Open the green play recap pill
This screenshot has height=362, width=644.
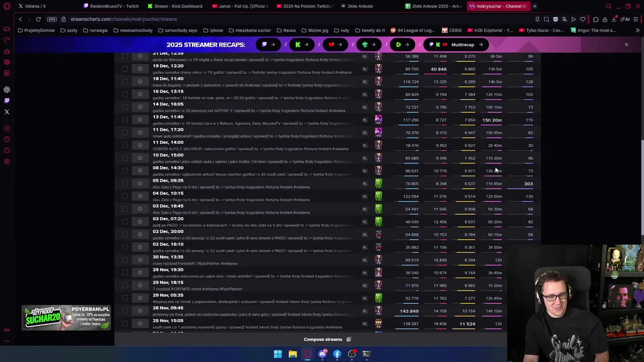402,45
